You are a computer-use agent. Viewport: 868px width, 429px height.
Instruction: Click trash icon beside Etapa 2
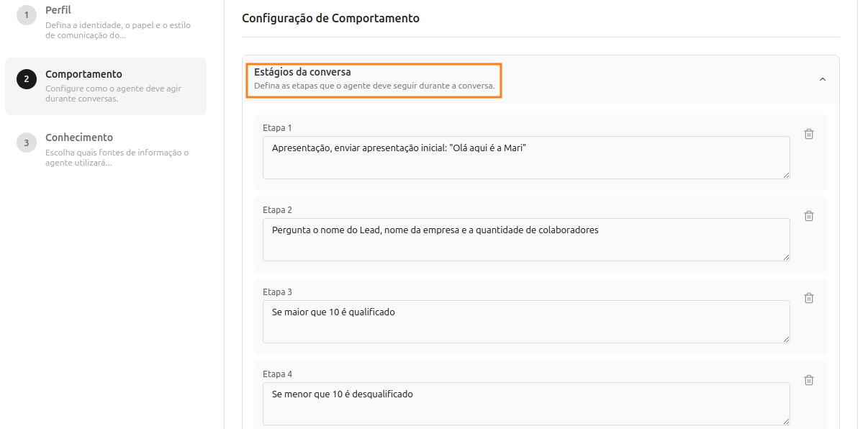[x=809, y=216]
